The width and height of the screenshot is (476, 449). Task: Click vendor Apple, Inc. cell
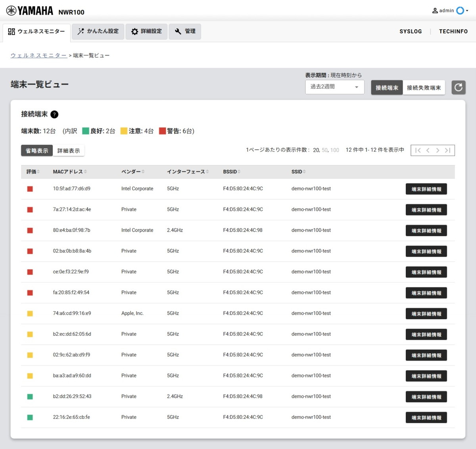click(x=132, y=313)
